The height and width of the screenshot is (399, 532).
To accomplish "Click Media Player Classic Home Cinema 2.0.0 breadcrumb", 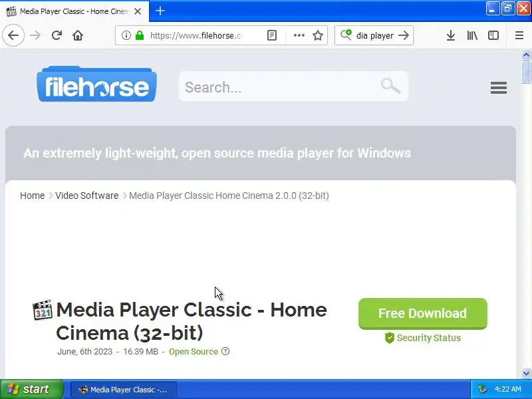I will point(229,196).
